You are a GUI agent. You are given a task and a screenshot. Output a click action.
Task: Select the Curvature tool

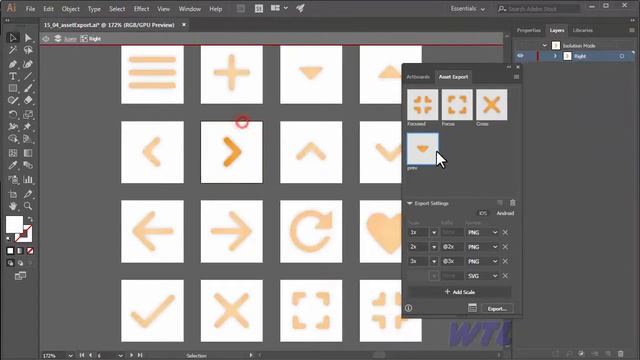[x=28, y=64]
